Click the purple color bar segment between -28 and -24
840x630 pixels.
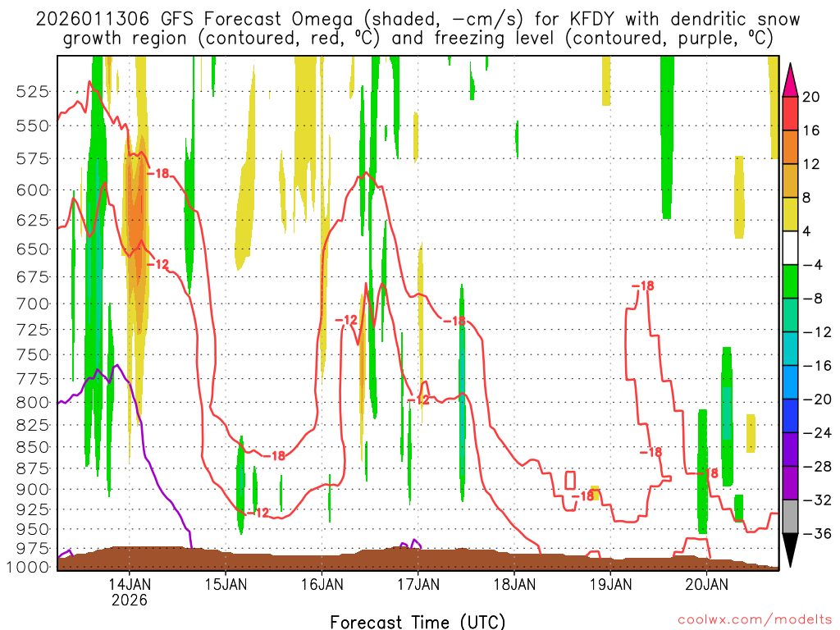[790, 450]
